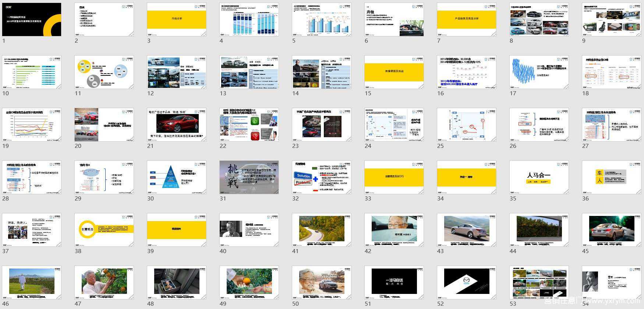Open slide 2 table of contents thumbnail
Screen dimensions: 644x309
[x=104, y=19]
